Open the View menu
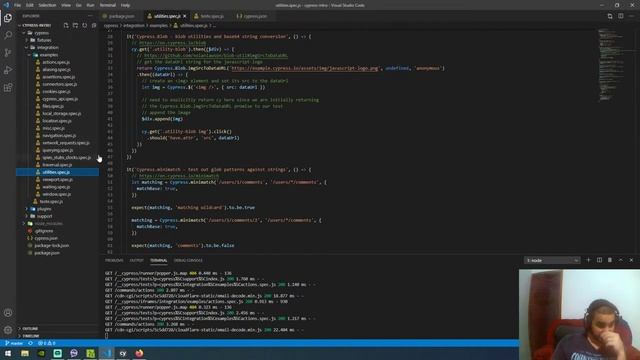Image resolution: width=640 pixels, height=360 pixels. [x=66, y=5]
